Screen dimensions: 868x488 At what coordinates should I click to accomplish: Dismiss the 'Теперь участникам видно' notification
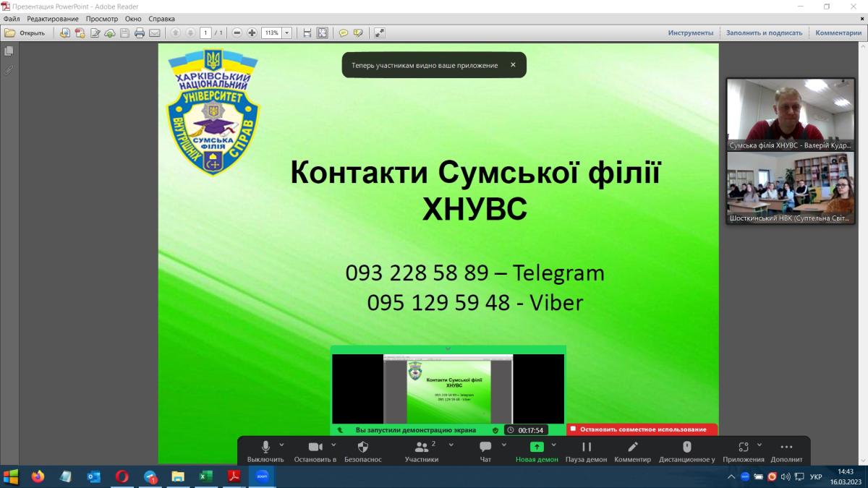513,65
